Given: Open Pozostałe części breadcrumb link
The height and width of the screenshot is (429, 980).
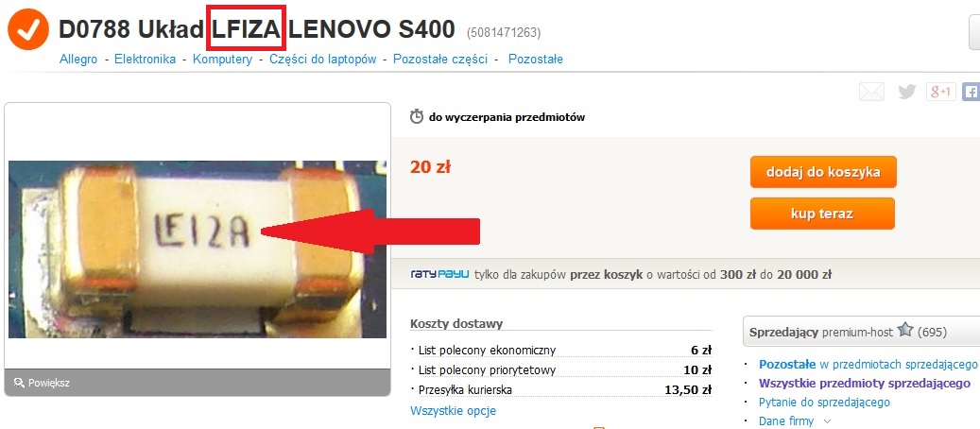Looking at the screenshot, I should [x=440, y=60].
